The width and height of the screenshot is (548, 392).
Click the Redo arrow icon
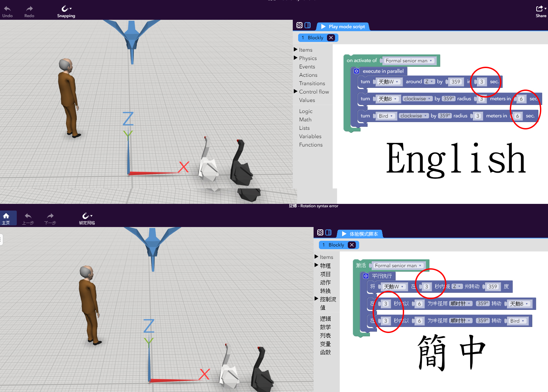point(29,9)
